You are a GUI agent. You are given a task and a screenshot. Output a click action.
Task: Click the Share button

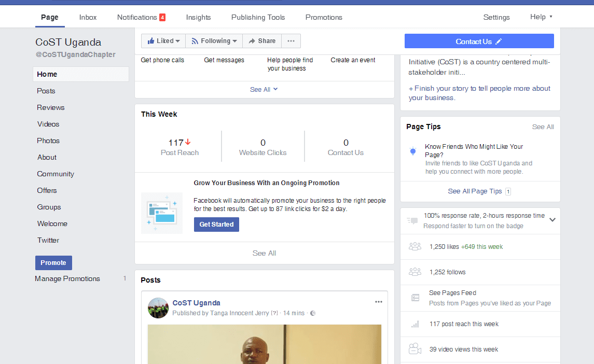click(x=262, y=41)
